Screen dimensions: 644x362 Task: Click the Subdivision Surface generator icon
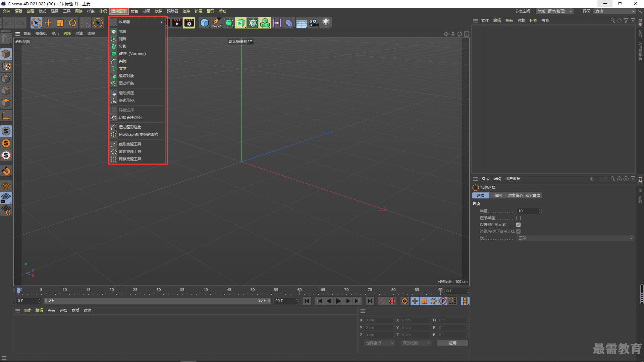pyautogui.click(x=229, y=23)
